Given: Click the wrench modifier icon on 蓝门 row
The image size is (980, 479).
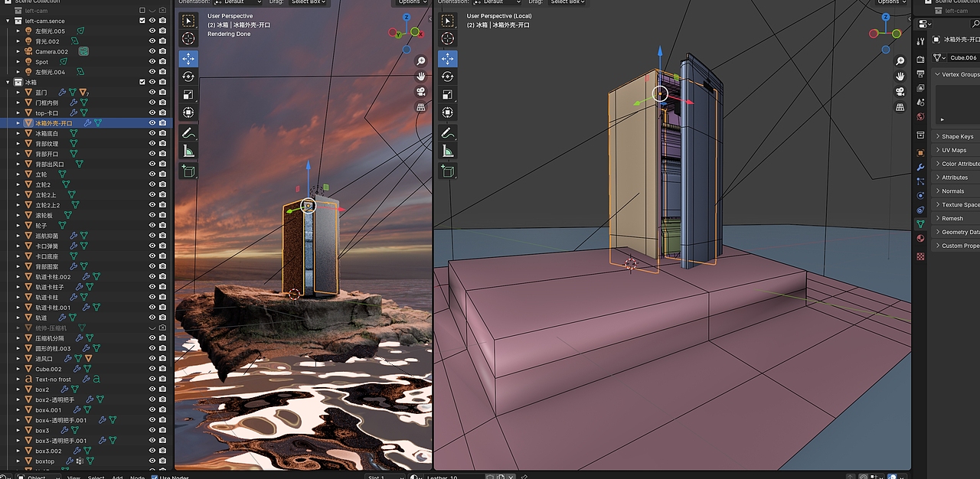Looking at the screenshot, I should pyautogui.click(x=63, y=93).
